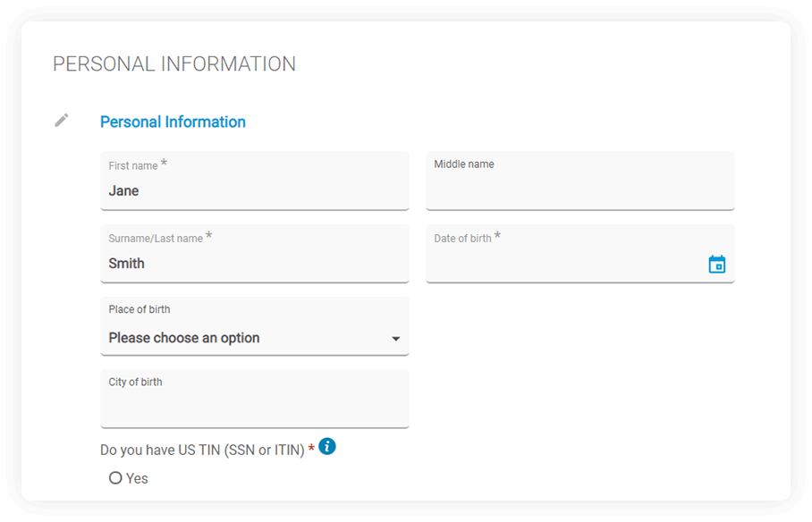Open the Please choose an option selector

[x=255, y=338]
